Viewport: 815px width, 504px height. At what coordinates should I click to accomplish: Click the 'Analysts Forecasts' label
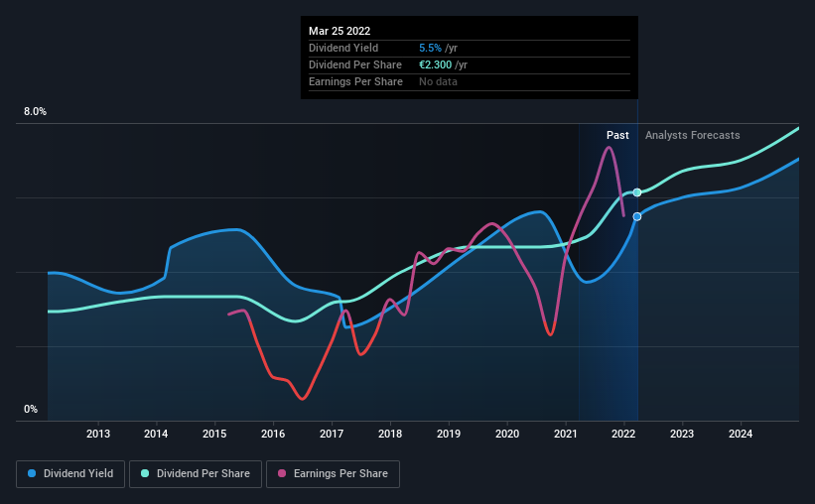(x=692, y=135)
